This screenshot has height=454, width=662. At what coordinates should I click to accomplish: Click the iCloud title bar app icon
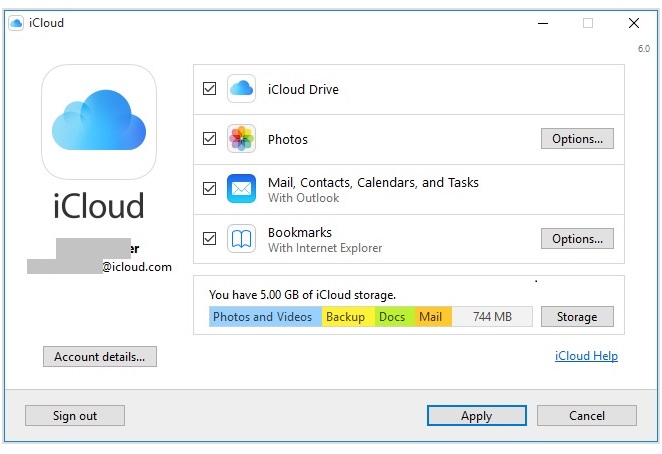pyautogui.click(x=16, y=23)
